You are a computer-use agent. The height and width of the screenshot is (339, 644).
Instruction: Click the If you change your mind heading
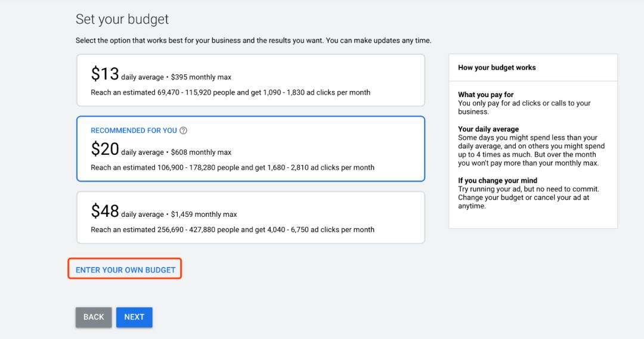(497, 180)
